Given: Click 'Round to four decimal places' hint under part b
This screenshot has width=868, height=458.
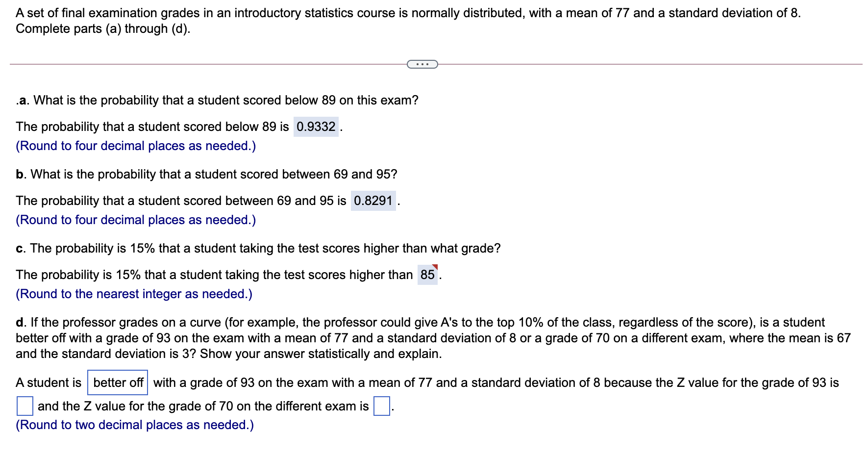Looking at the screenshot, I should coord(135,220).
